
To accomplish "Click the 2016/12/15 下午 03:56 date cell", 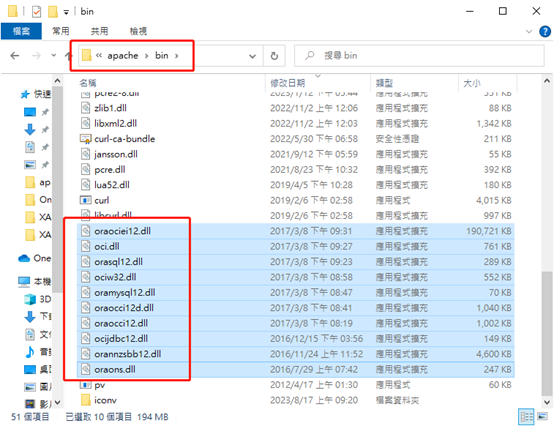I will (x=316, y=338).
